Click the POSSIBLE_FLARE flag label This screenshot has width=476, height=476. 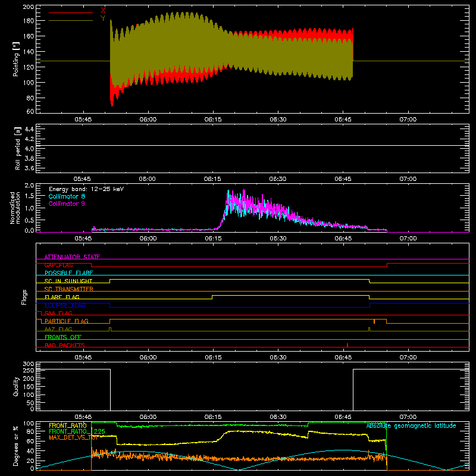coord(68,273)
